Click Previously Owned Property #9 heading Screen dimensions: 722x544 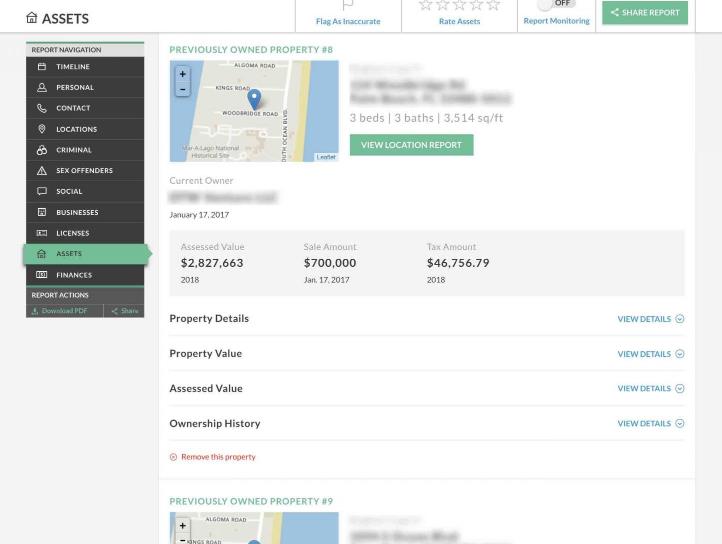point(251,501)
